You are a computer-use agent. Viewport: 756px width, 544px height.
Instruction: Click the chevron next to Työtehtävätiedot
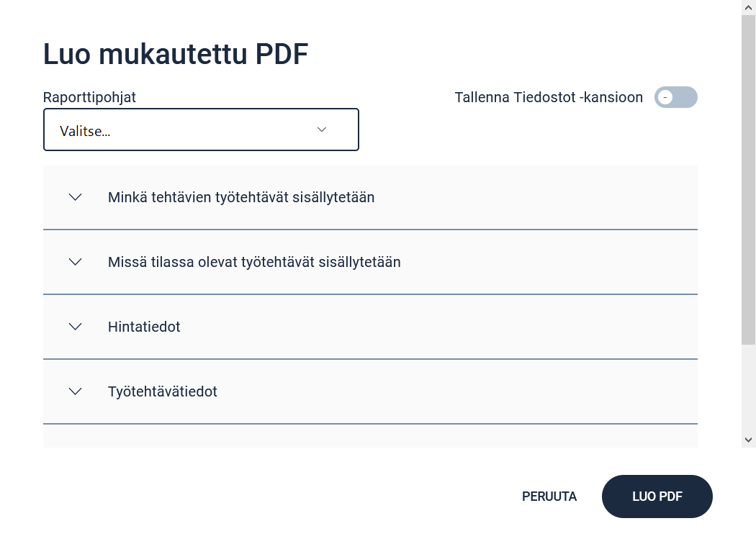point(76,391)
